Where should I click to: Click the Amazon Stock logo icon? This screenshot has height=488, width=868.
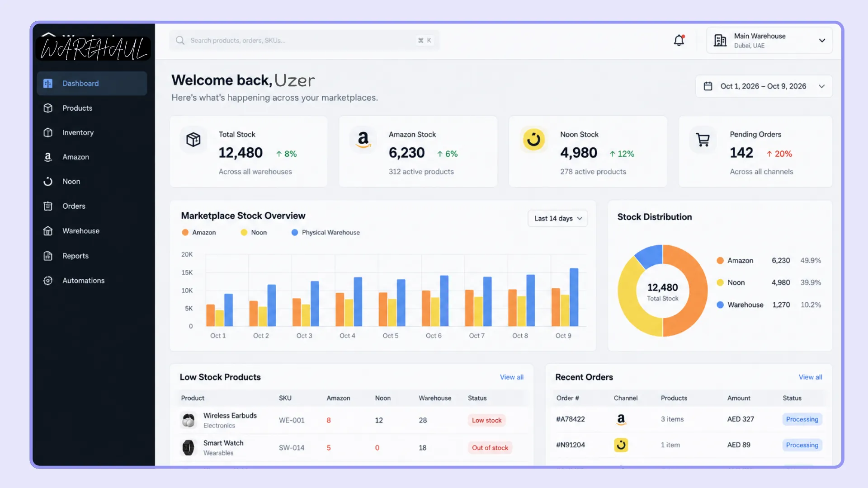(x=363, y=139)
